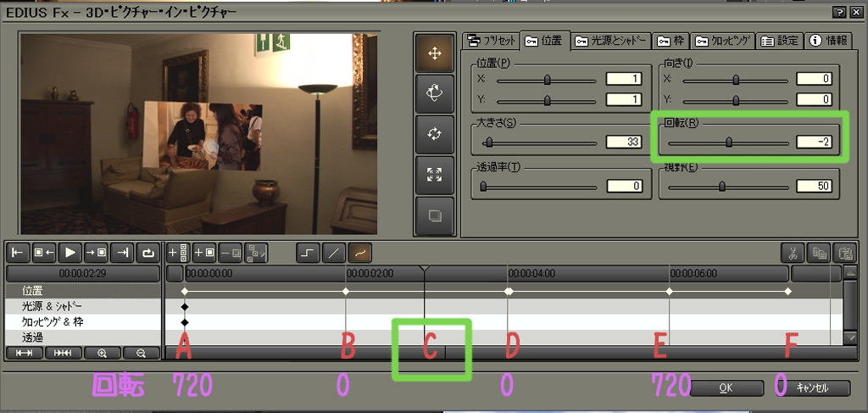Image resolution: width=868 pixels, height=413 pixels.
Task: Zoom out the keyframe timeline
Action: [142, 353]
